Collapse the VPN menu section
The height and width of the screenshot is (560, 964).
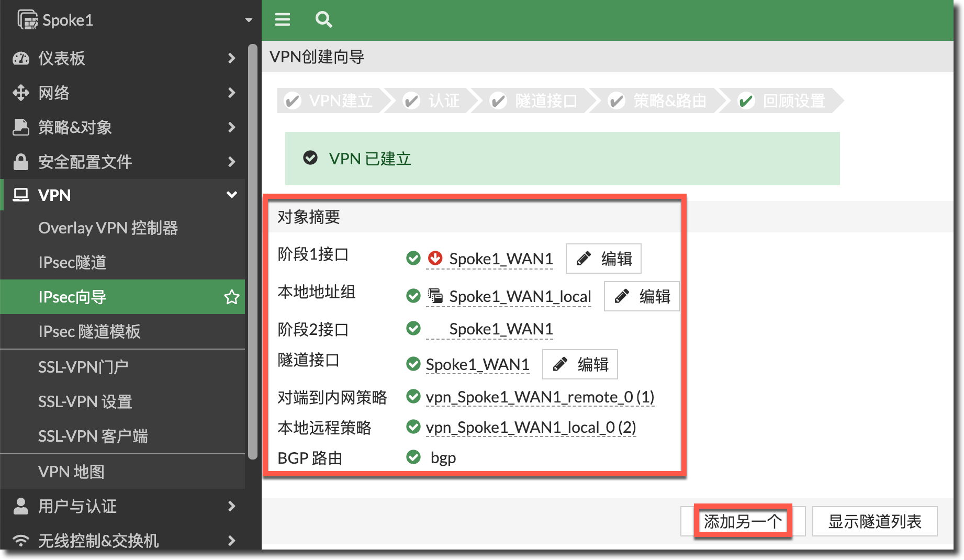[231, 195]
